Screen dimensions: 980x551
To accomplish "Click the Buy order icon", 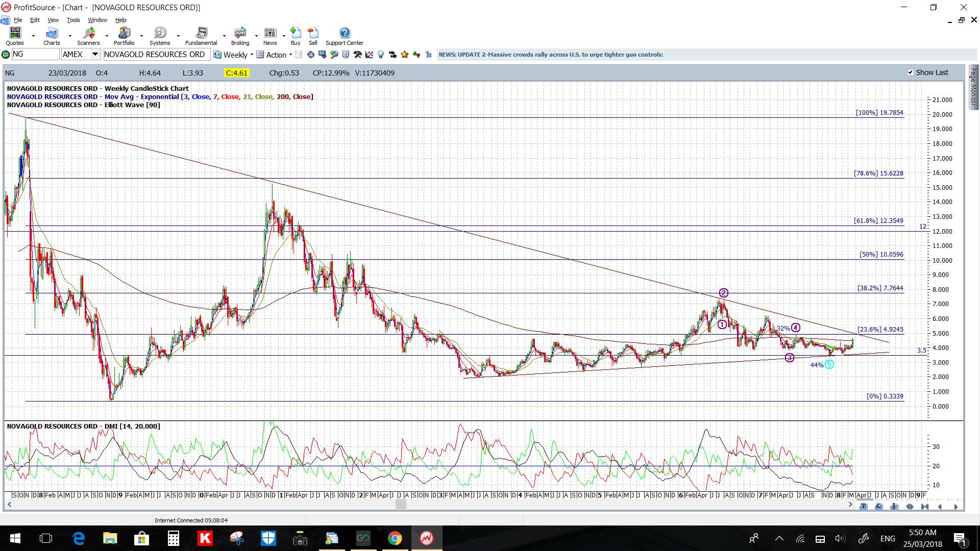I will click(x=296, y=36).
